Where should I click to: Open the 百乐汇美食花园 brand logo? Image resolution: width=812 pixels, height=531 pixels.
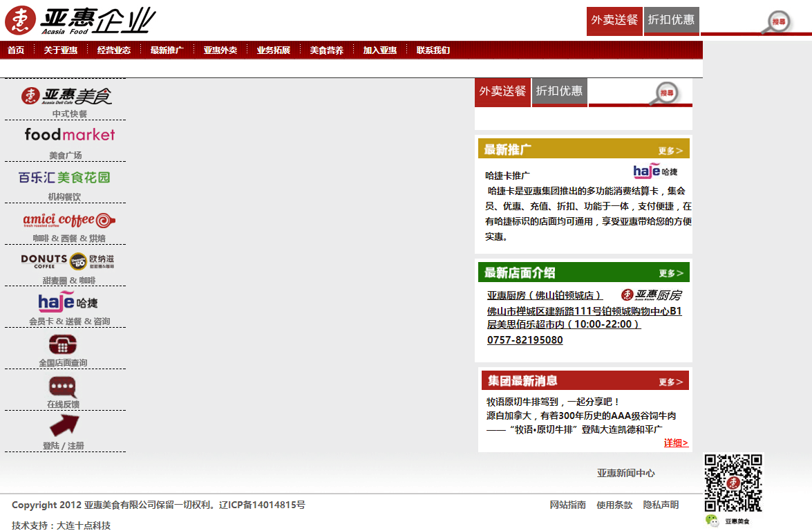[64, 178]
